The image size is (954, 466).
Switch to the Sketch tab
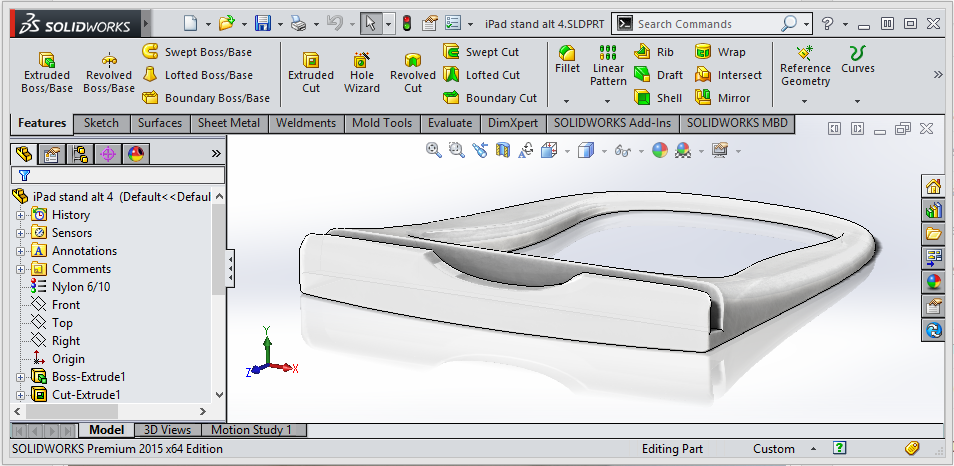pyautogui.click(x=101, y=123)
